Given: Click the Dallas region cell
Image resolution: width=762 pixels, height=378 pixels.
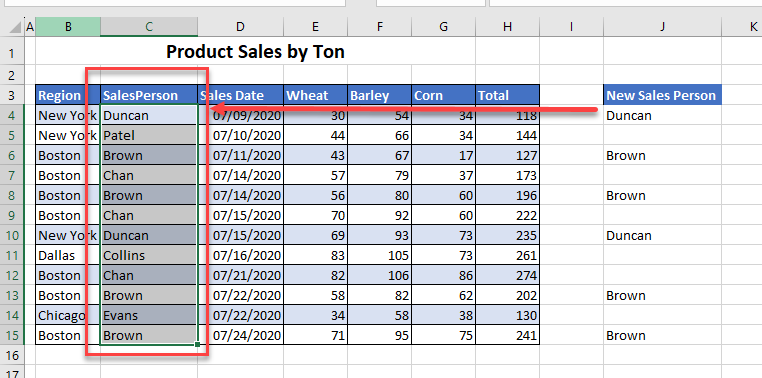Looking at the screenshot, I should point(68,256).
